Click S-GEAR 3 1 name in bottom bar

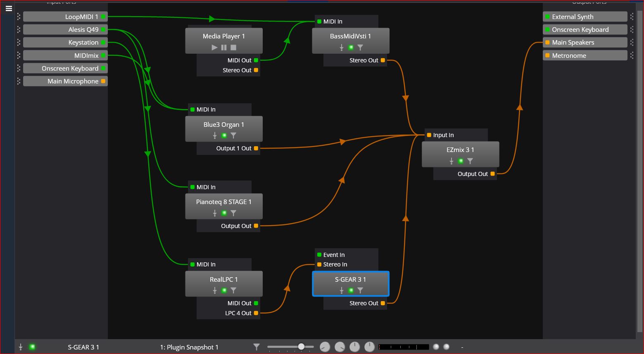pos(83,347)
